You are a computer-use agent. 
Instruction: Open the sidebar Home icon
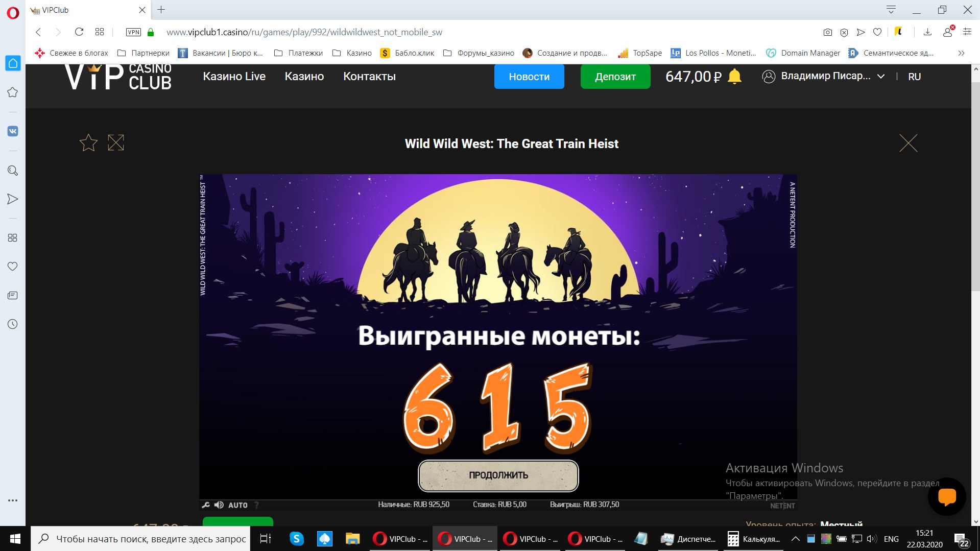coord(13,63)
